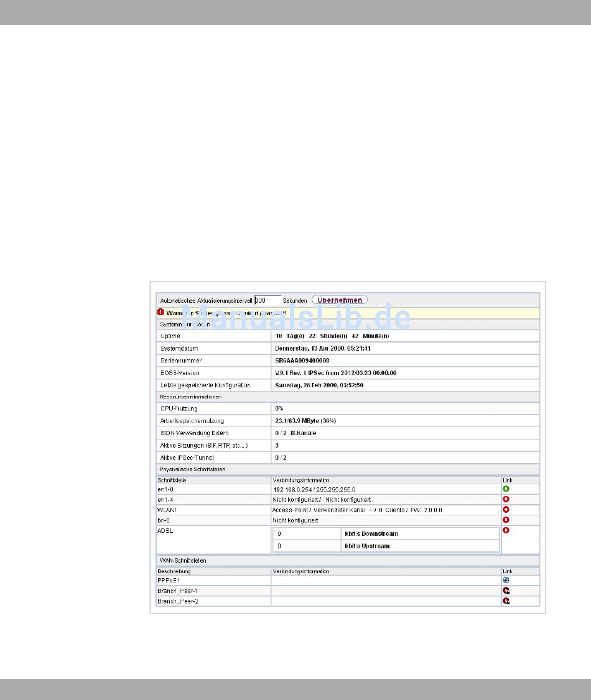Click the kbit/s Upstream cell
The image size is (591, 700).
(x=420, y=546)
